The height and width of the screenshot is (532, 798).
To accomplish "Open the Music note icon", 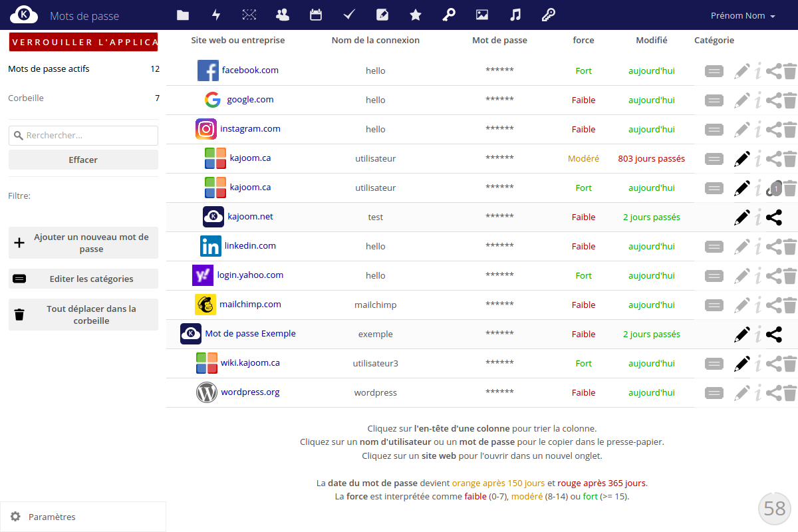I will point(515,15).
